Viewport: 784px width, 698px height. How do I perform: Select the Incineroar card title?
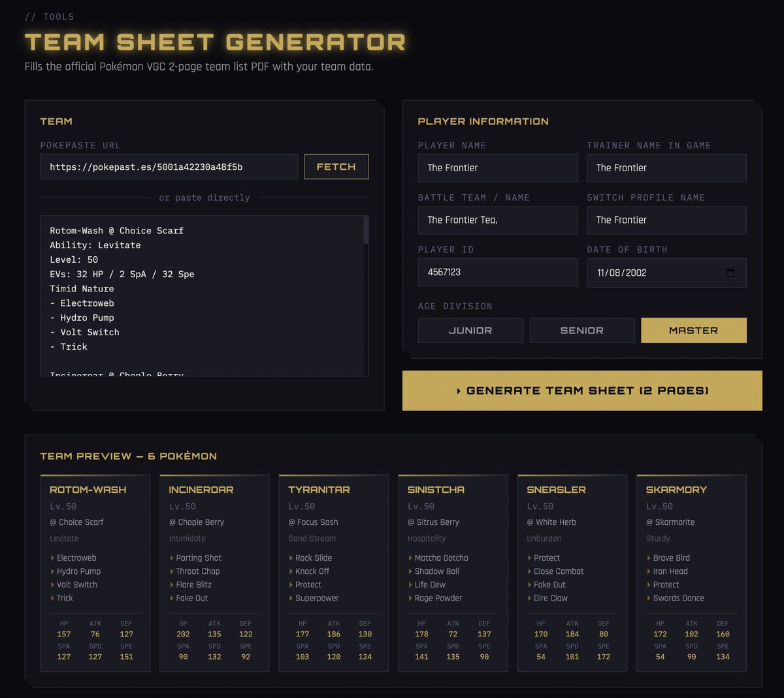(201, 490)
